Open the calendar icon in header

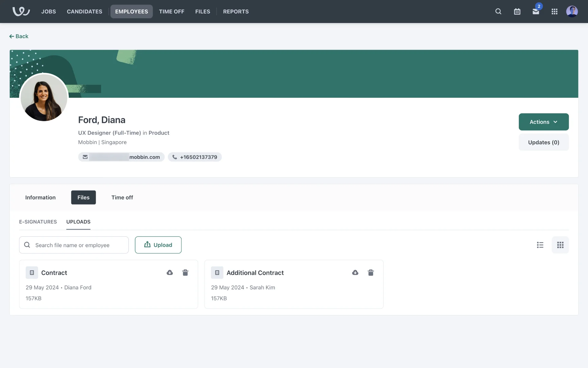[x=517, y=11]
